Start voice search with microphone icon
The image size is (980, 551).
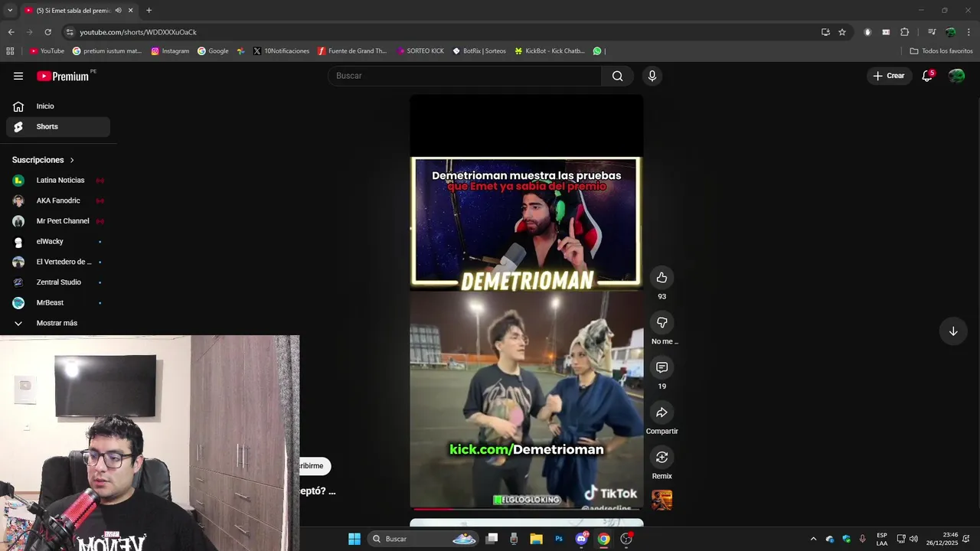(652, 76)
